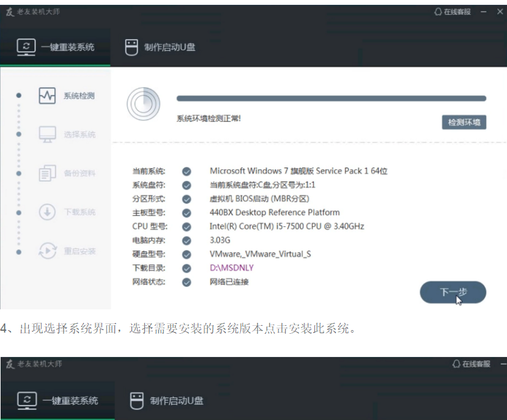Open the 一键重装系统 tab in the top window
This screenshot has height=420, width=507.
(55, 47)
